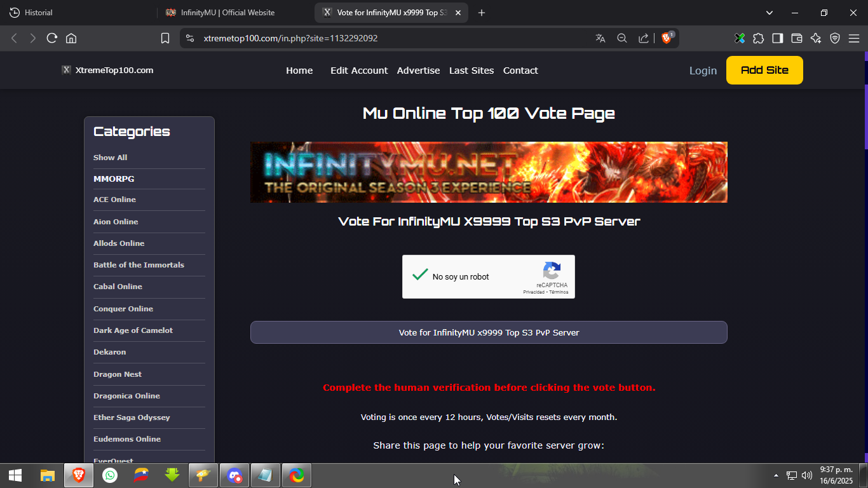Click the Login link
Screen dimensions: 868x488
coord(703,71)
